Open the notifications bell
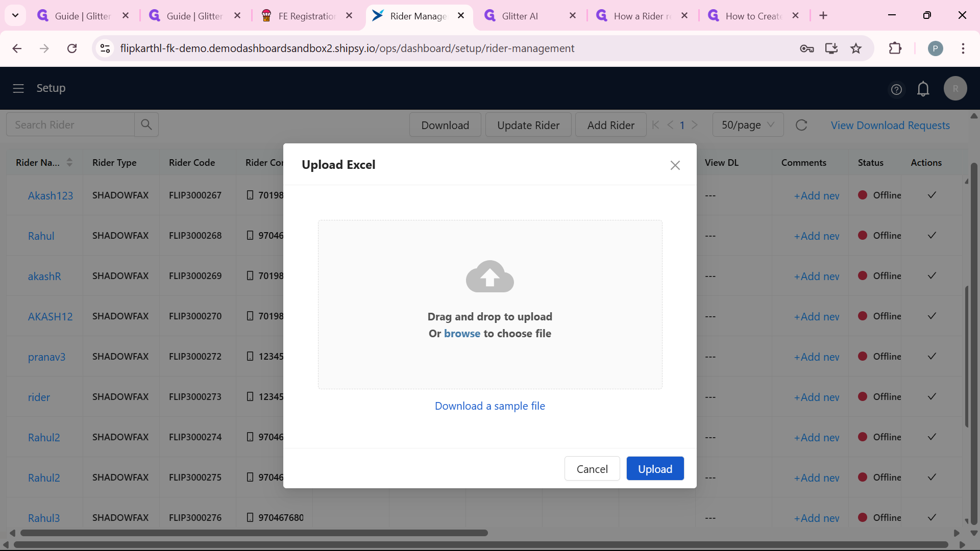This screenshot has height=551, width=980. pos(923,89)
